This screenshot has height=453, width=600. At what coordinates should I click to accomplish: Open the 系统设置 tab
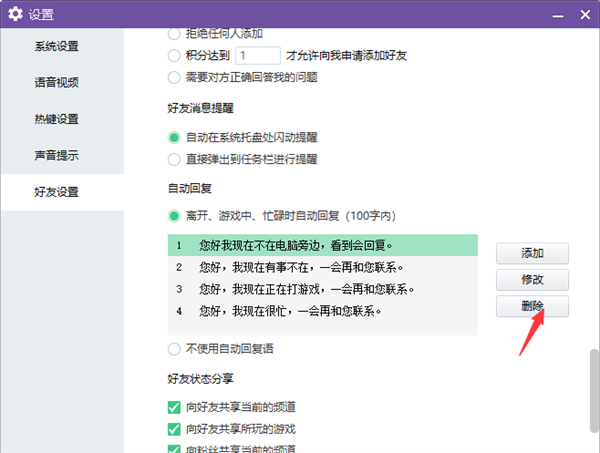(x=56, y=46)
